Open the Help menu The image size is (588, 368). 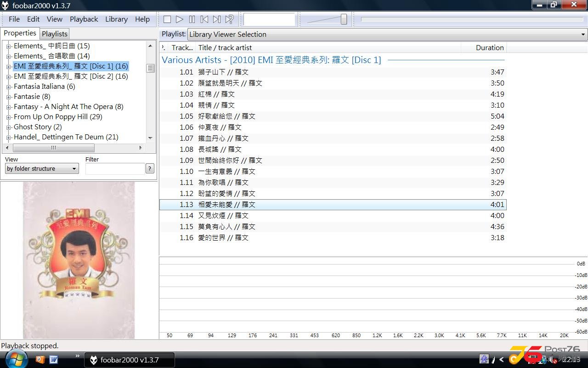pyautogui.click(x=142, y=19)
